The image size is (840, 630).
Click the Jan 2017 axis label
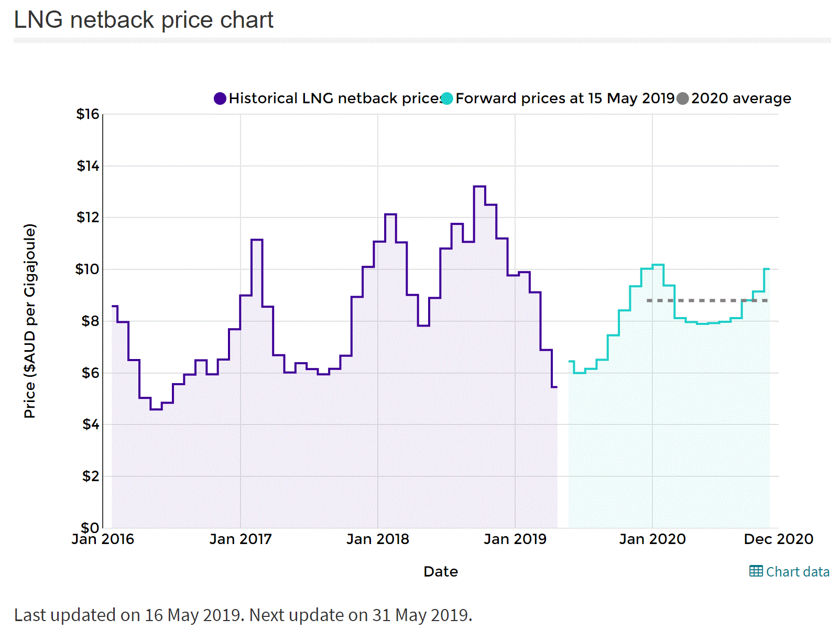(241, 539)
